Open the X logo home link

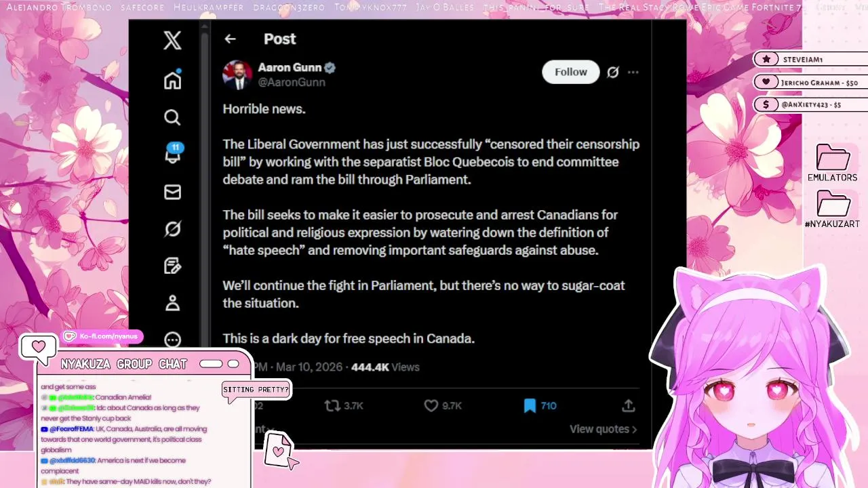(x=172, y=40)
